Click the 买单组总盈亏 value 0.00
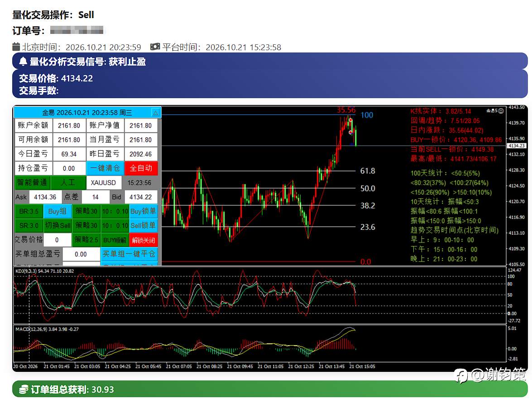The height and width of the screenshot is (399, 532). 81,254
